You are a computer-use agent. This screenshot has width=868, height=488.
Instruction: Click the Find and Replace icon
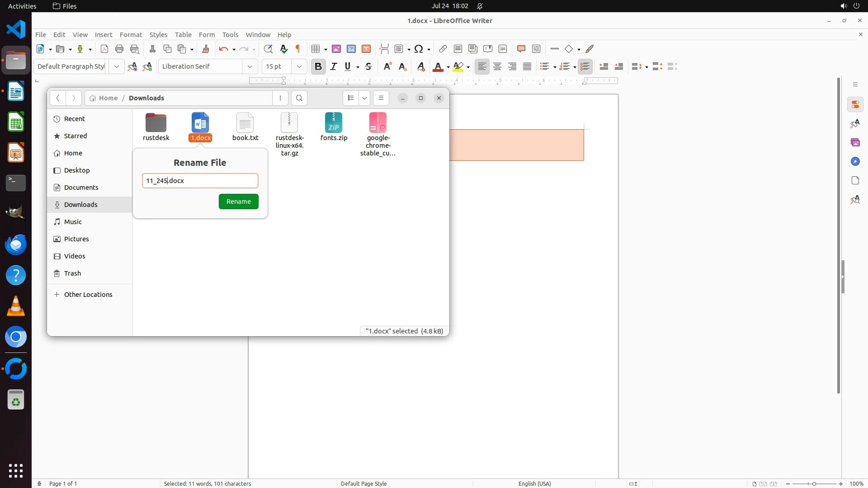coord(268,49)
